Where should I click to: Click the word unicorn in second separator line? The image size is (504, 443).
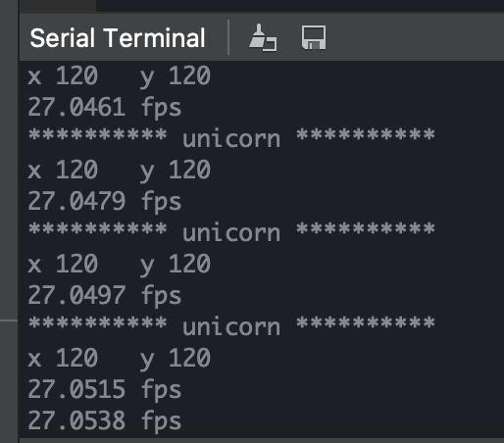tap(231, 233)
